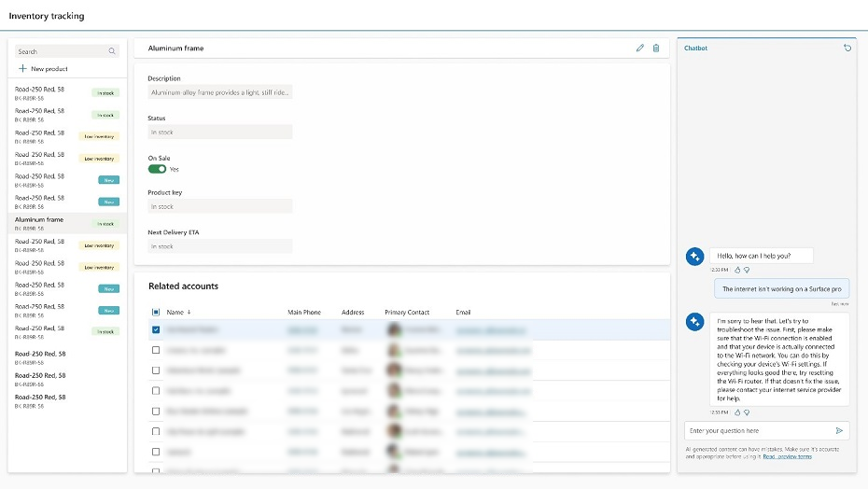
Task: Sort by the Name column header
Action: (x=175, y=313)
